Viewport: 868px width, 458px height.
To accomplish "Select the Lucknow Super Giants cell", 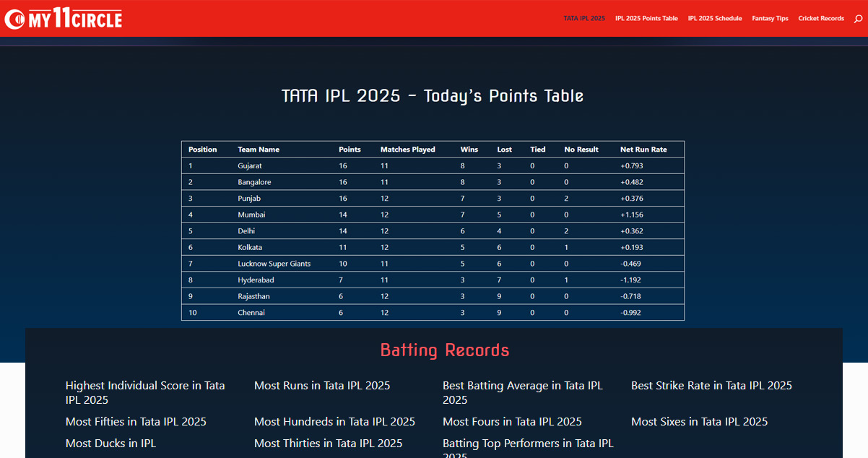I will point(274,264).
